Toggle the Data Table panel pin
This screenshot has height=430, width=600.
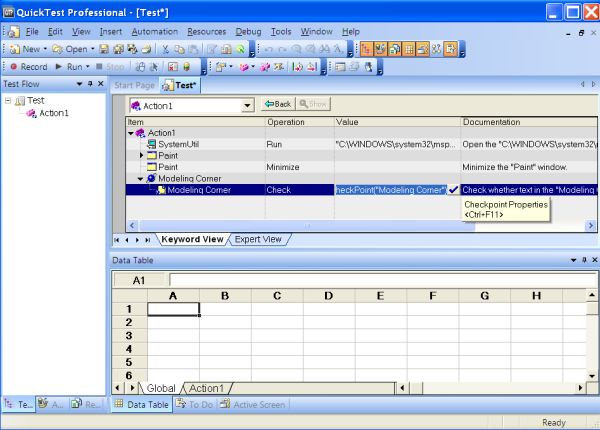[584, 260]
